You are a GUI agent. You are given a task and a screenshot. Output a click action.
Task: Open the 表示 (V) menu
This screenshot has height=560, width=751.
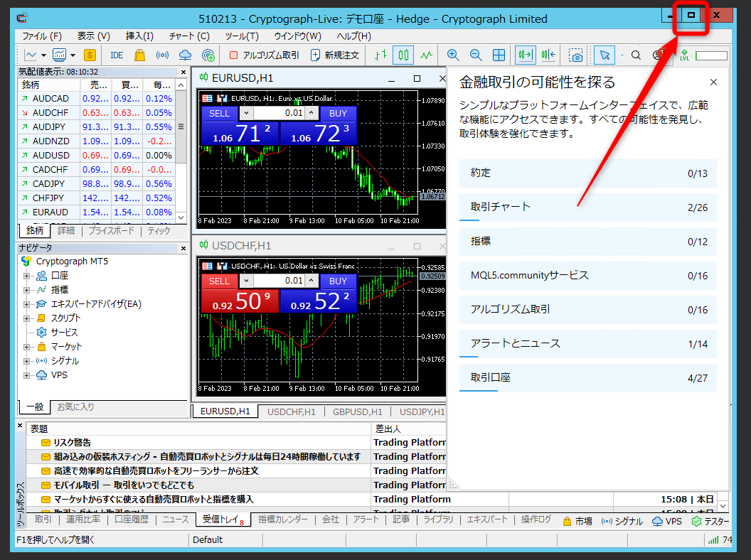pos(94,36)
